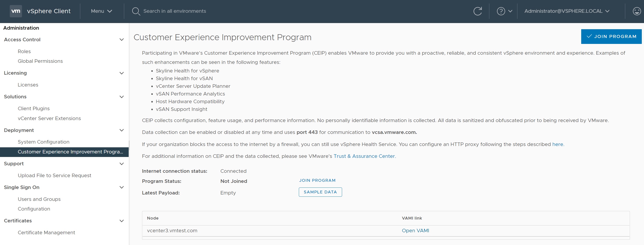Open Users and Groups in the sidebar
Image resolution: width=644 pixels, height=245 pixels.
[x=39, y=199]
